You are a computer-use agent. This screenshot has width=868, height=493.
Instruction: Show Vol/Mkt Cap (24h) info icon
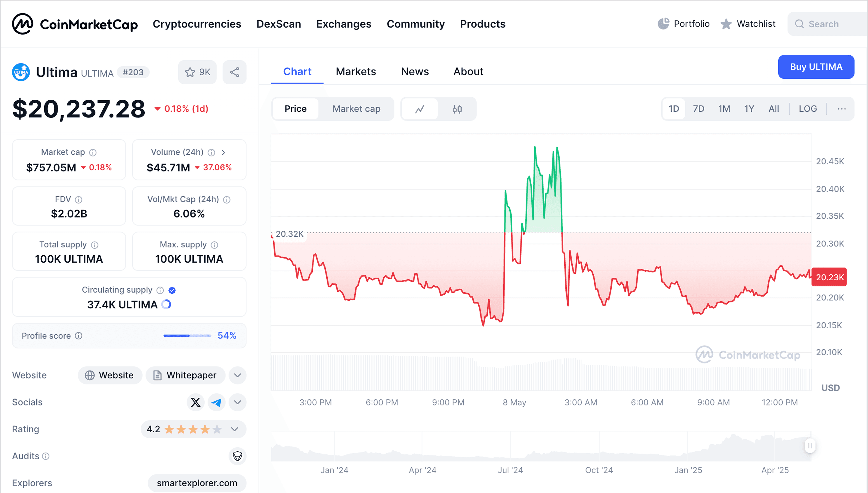tap(227, 200)
